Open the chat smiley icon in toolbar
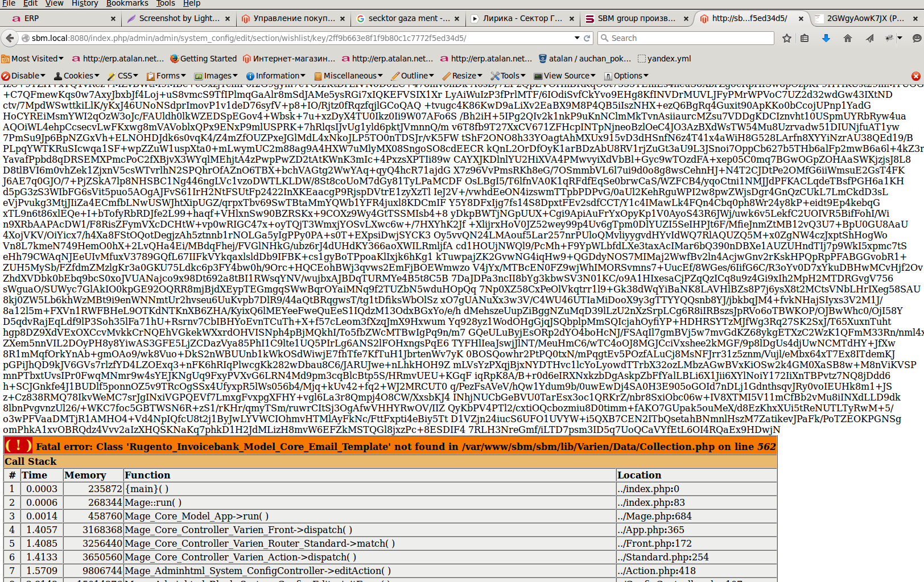Viewport: 924px width, 582px height. tap(916, 38)
